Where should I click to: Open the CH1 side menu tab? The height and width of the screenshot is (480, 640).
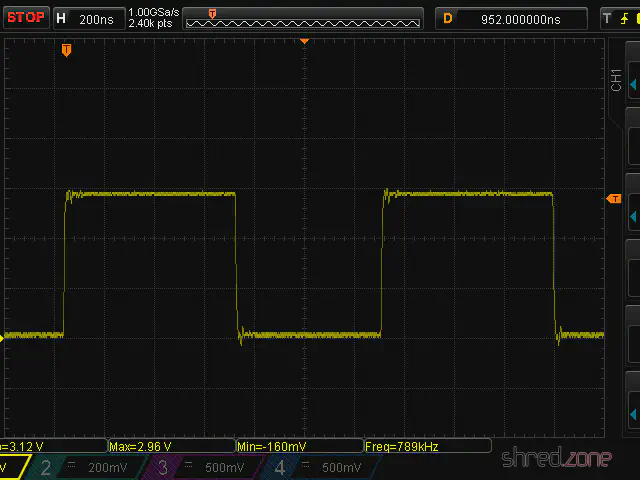pyautogui.click(x=616, y=81)
